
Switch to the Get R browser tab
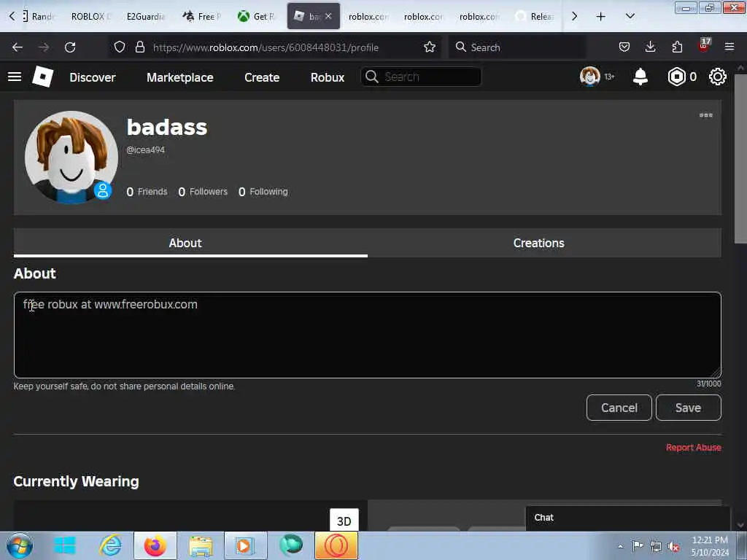click(x=257, y=17)
